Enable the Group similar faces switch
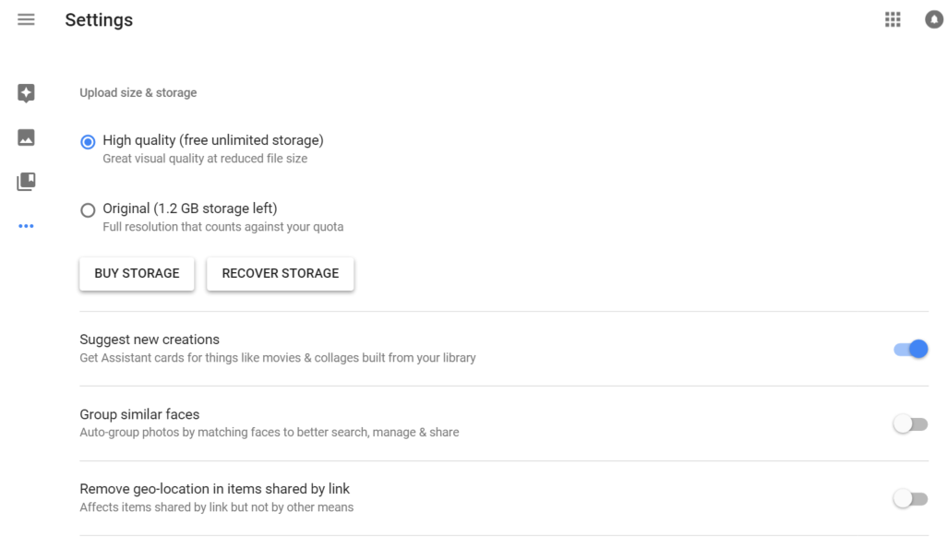The height and width of the screenshot is (560, 947). point(910,423)
